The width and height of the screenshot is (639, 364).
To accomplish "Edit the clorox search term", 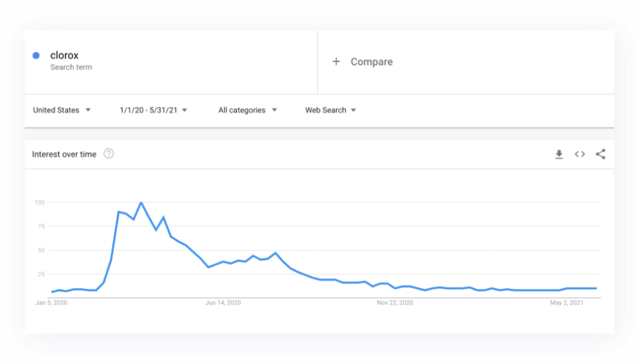I will point(64,55).
